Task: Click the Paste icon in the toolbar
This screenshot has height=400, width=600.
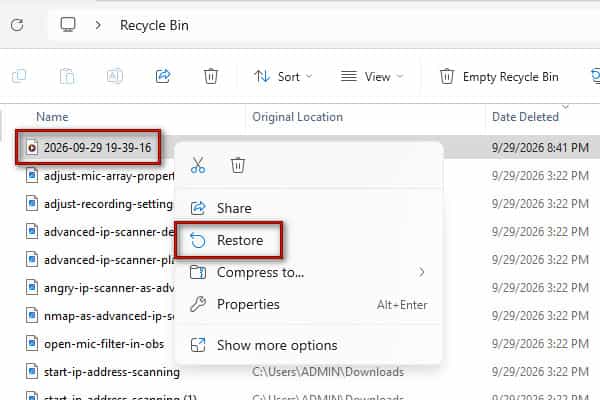Action: [67, 76]
